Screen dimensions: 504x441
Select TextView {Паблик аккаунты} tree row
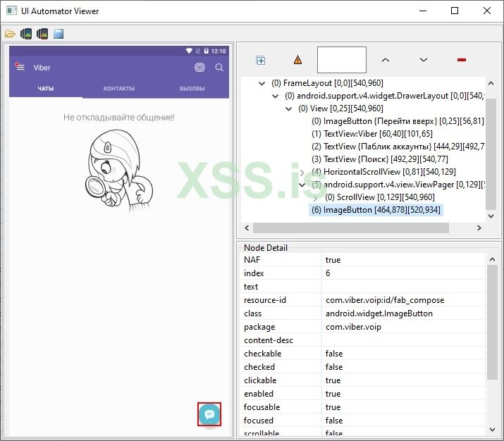click(398, 147)
